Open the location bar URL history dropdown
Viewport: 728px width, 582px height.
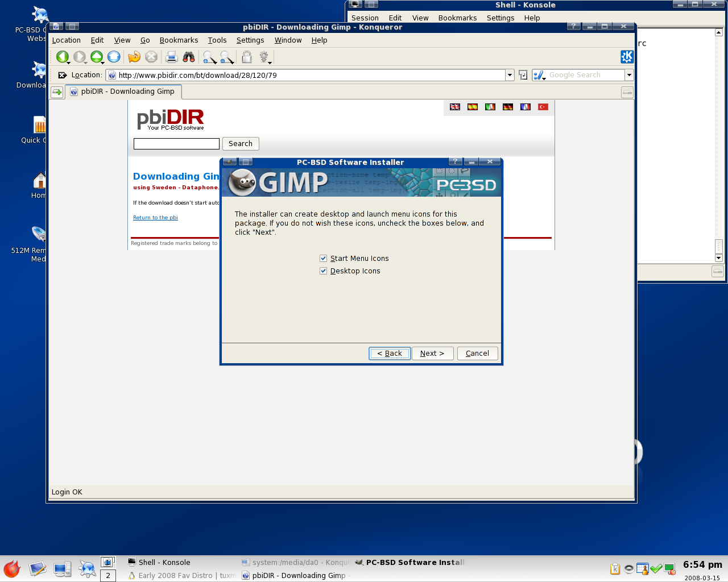(510, 75)
